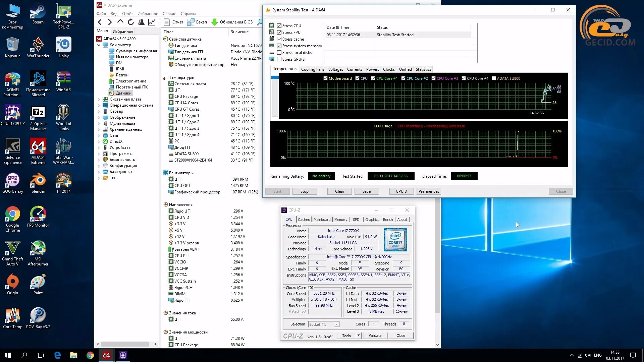644x362 pixels.
Task: Open blender desktop icon
Action: coord(38,183)
